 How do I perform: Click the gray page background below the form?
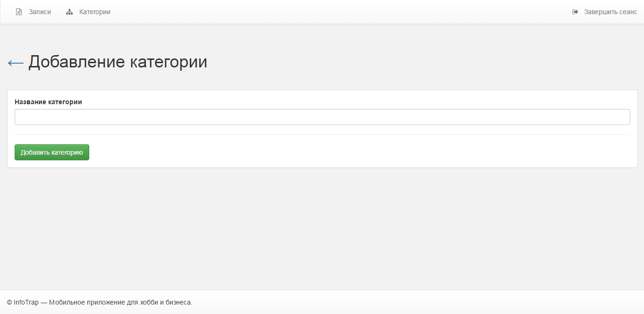[x=322, y=226]
